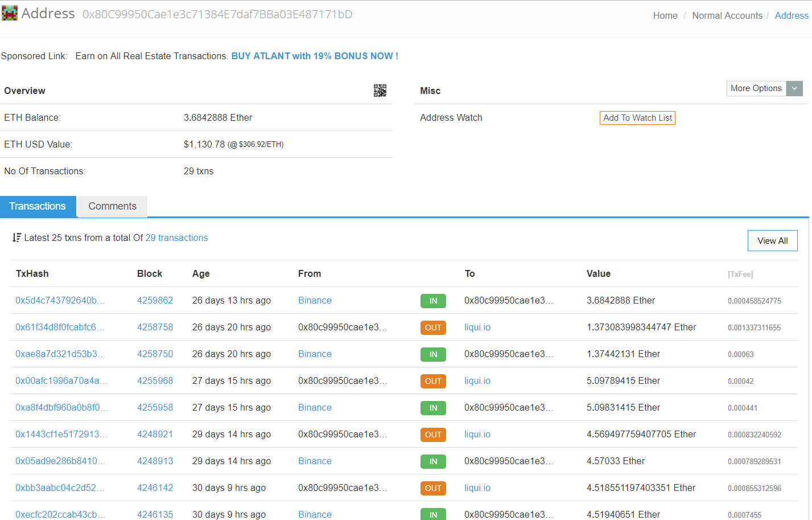The height and width of the screenshot is (520, 812).
Task: Click the IN badge in block 4259862 row
Action: [x=433, y=301]
